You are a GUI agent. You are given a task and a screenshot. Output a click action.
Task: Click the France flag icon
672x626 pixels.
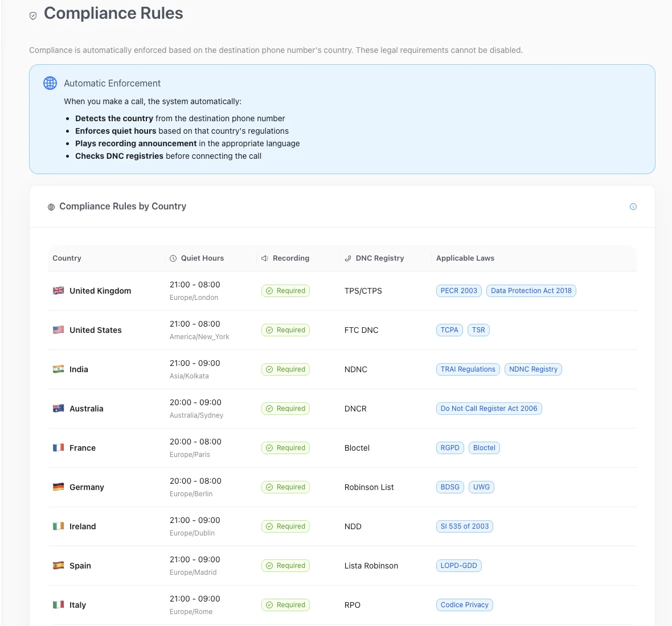tap(58, 448)
